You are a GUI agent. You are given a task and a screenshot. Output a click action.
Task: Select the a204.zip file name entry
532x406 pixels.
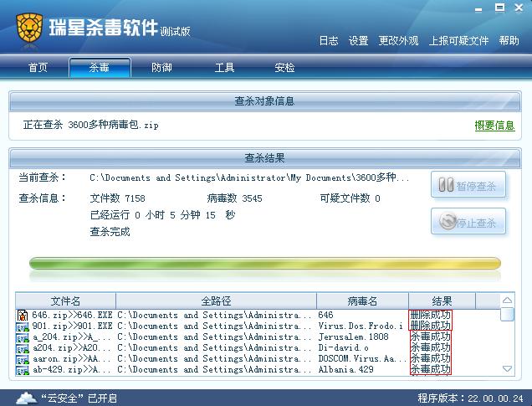(72, 348)
